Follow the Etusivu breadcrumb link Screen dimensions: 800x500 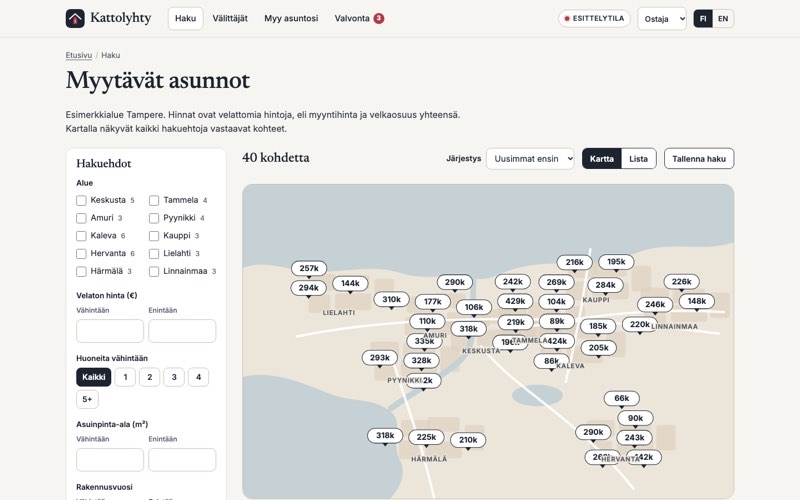79,55
